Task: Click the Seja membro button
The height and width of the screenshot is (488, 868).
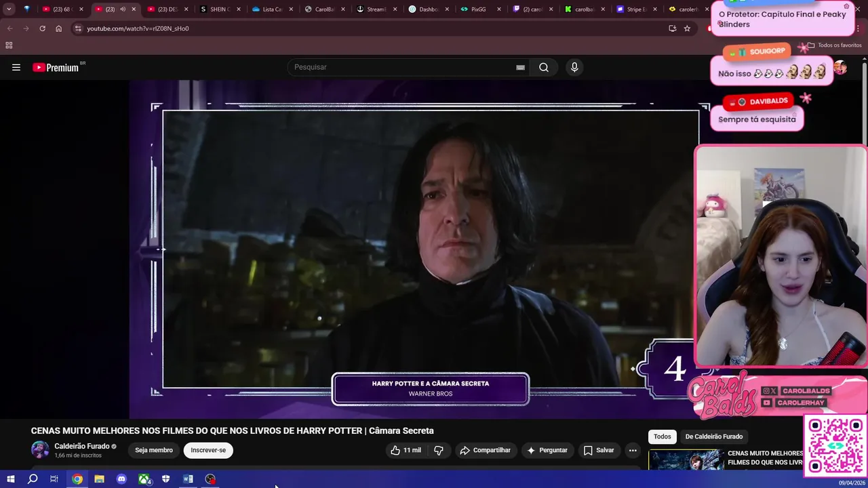Action: [x=154, y=450]
